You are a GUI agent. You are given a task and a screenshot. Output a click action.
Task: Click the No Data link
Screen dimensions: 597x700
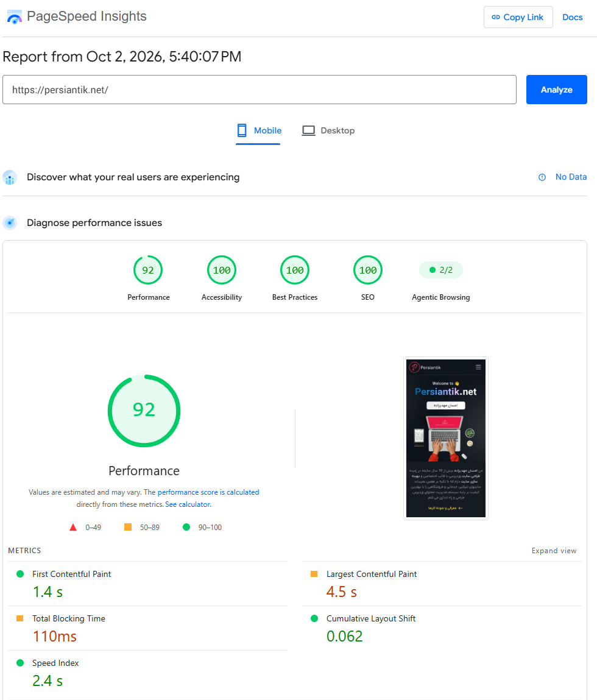tap(571, 177)
